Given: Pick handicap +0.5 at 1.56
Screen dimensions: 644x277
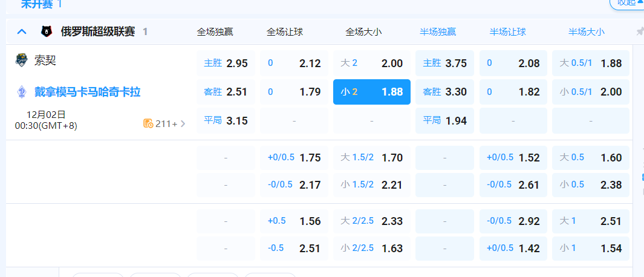Looking at the screenshot, I should click(x=294, y=221).
